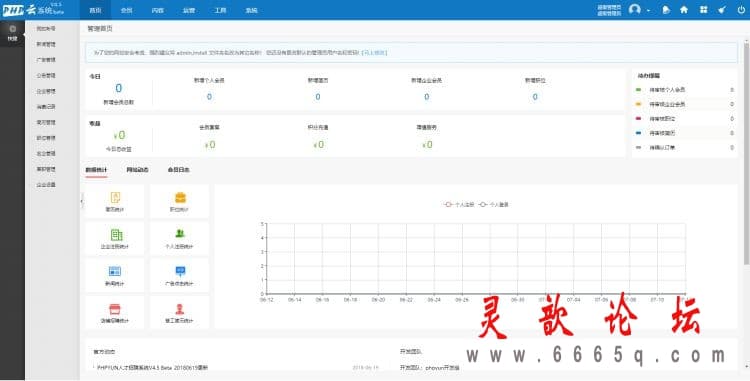
Task: Click the home icon in header
Action: [684, 10]
